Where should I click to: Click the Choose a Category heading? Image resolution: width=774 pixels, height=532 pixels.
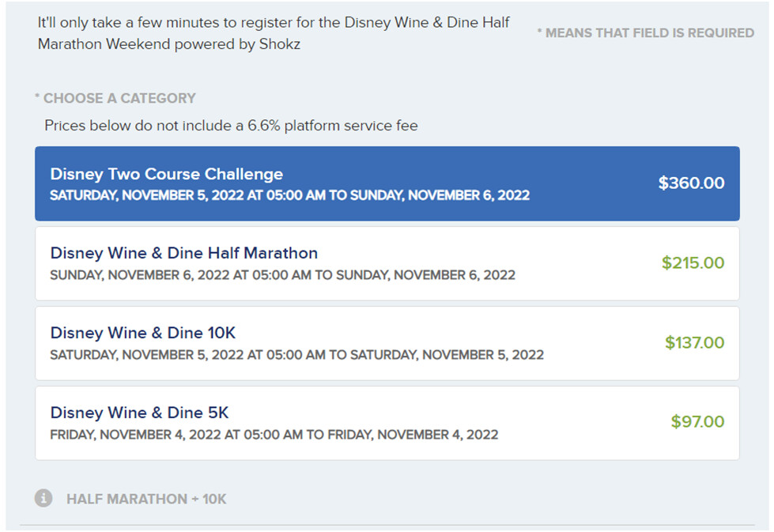click(115, 98)
